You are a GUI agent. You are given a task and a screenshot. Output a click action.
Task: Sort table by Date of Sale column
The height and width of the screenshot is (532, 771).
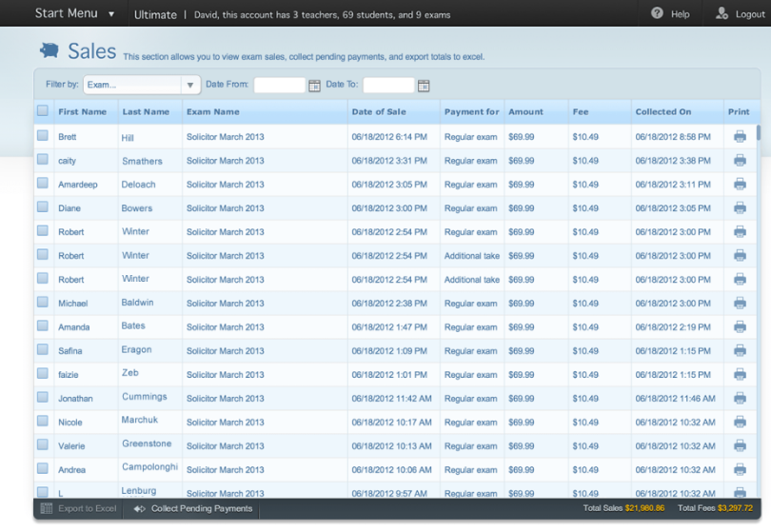pos(379,111)
